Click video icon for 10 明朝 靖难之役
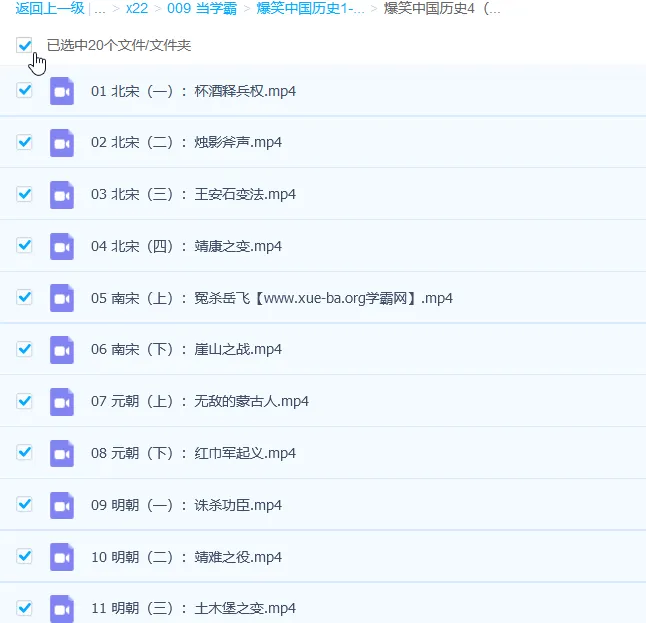 click(x=62, y=557)
